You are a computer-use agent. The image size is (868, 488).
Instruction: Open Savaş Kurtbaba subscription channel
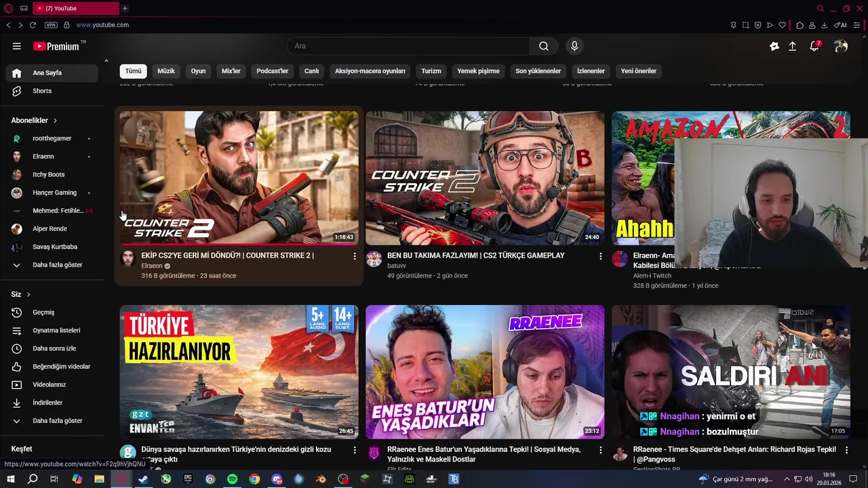pos(53,247)
